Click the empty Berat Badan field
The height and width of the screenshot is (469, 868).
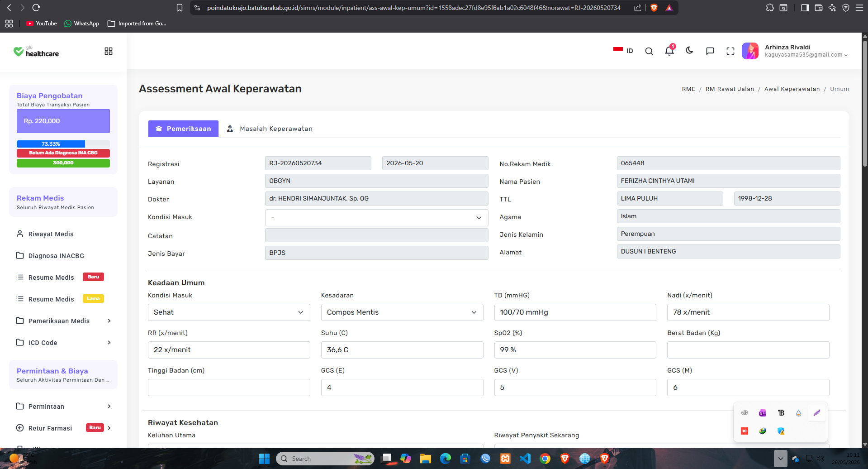pyautogui.click(x=748, y=350)
